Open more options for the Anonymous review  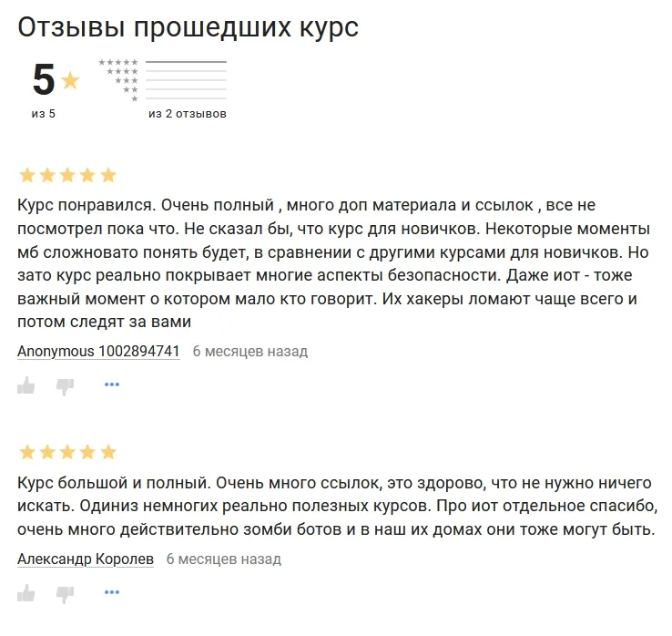pos(112,385)
